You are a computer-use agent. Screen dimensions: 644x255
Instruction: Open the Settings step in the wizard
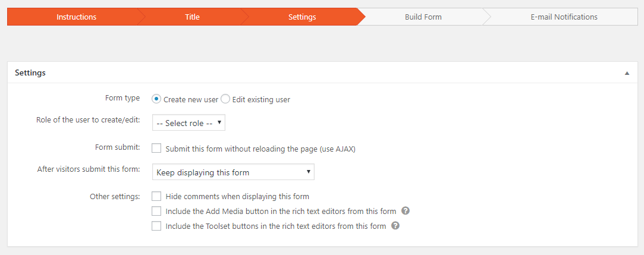tap(302, 17)
